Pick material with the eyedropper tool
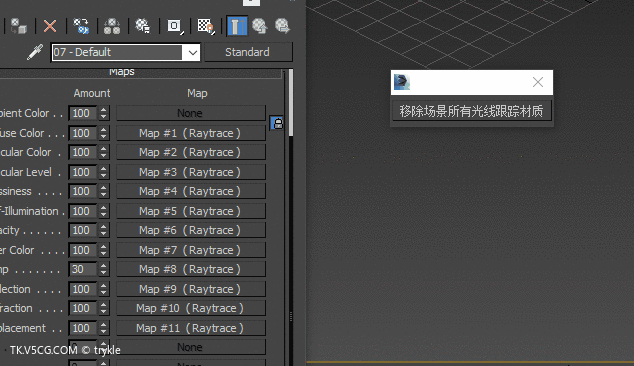Screen dimensions: 634x366 (35, 52)
